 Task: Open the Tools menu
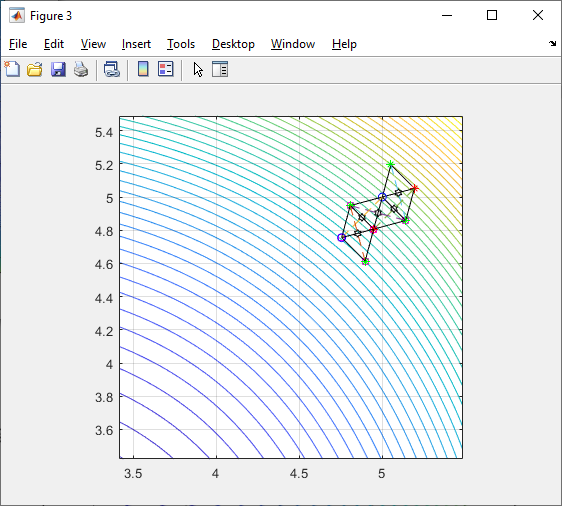pyautogui.click(x=181, y=44)
